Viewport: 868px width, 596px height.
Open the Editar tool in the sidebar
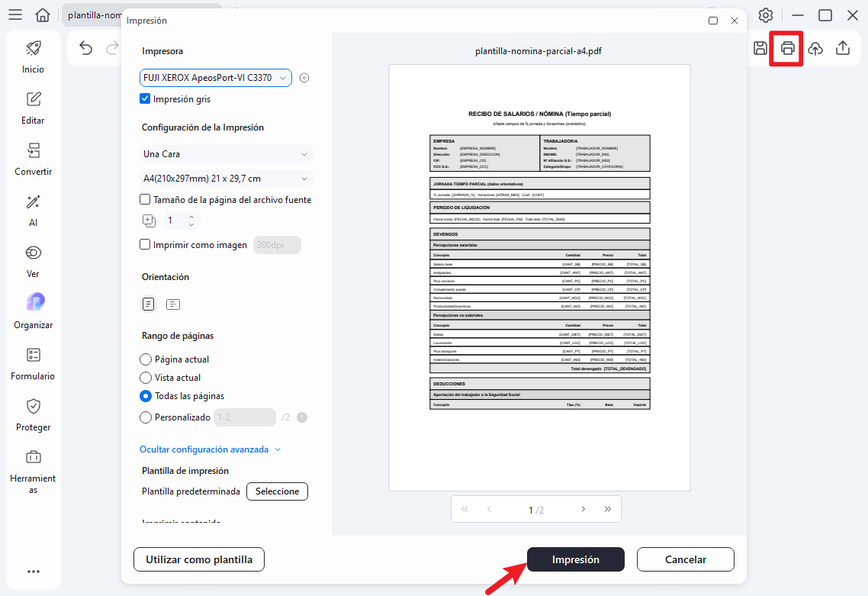tap(33, 108)
